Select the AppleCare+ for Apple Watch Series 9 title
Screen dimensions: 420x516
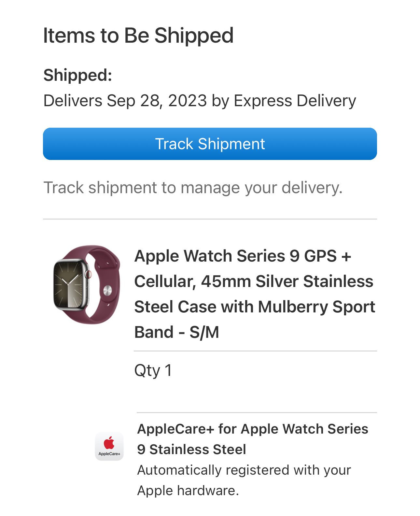(x=253, y=439)
